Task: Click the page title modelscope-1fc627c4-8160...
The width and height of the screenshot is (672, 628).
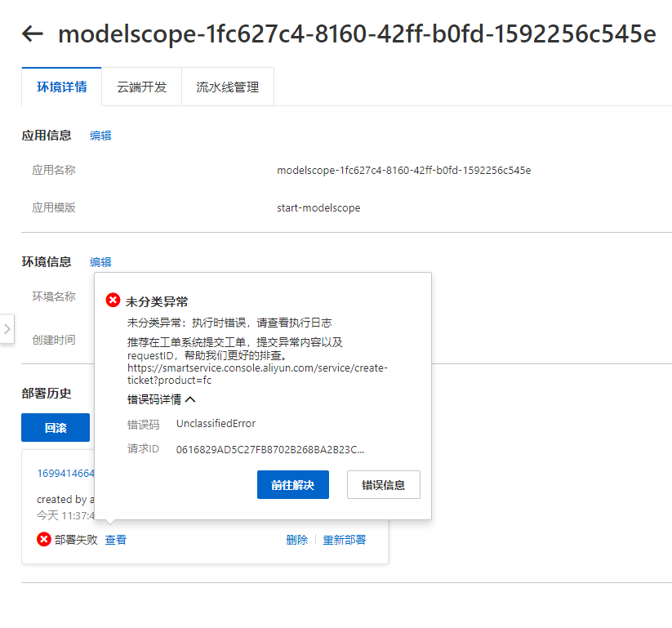Action: coord(357,33)
